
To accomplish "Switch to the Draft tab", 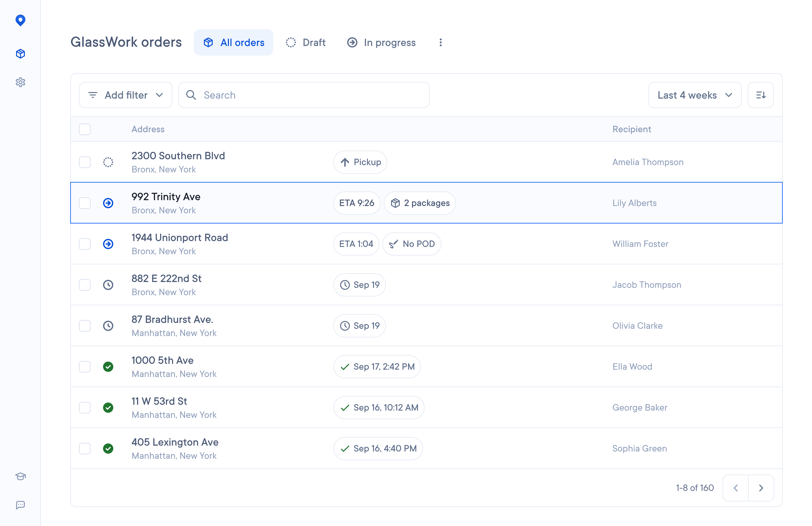I will coord(306,42).
